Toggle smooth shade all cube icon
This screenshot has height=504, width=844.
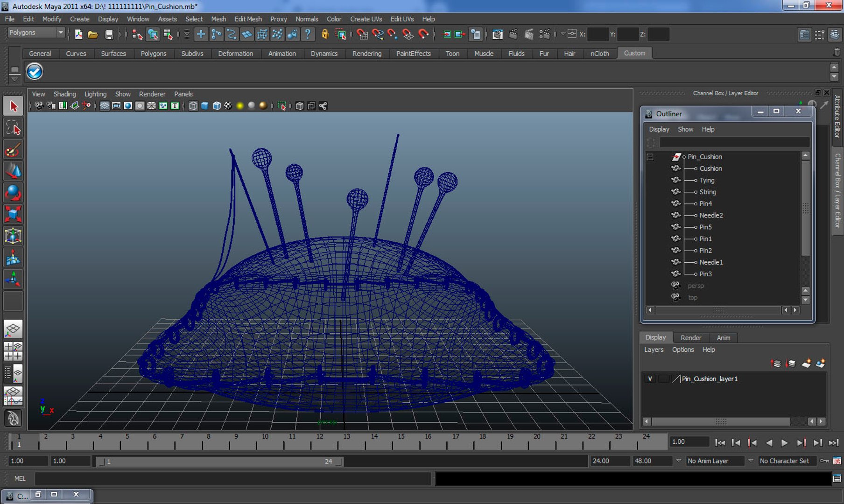click(x=205, y=106)
